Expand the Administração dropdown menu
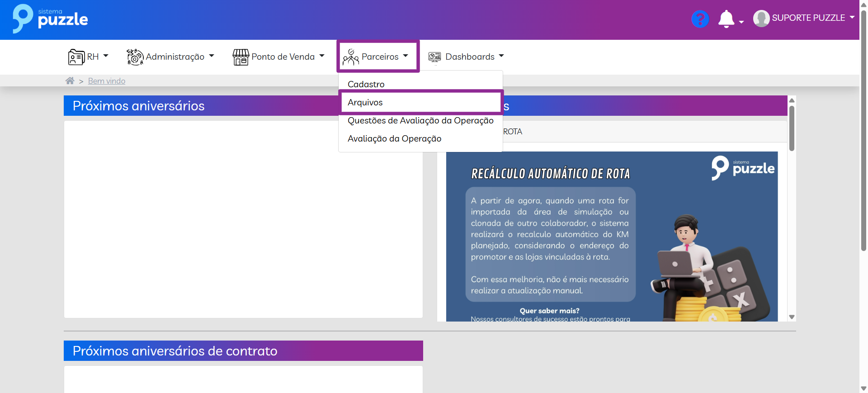The width and height of the screenshot is (868, 393). coord(175,57)
